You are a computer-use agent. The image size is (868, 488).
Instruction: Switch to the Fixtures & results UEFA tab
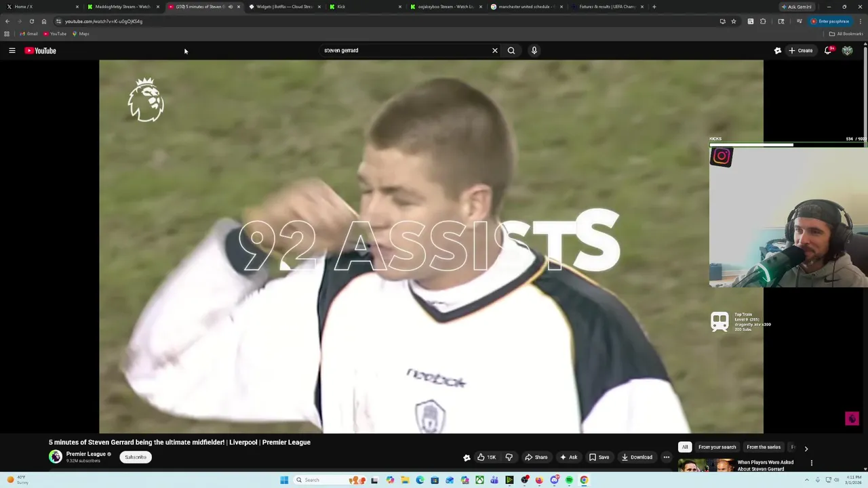pyautogui.click(x=607, y=7)
